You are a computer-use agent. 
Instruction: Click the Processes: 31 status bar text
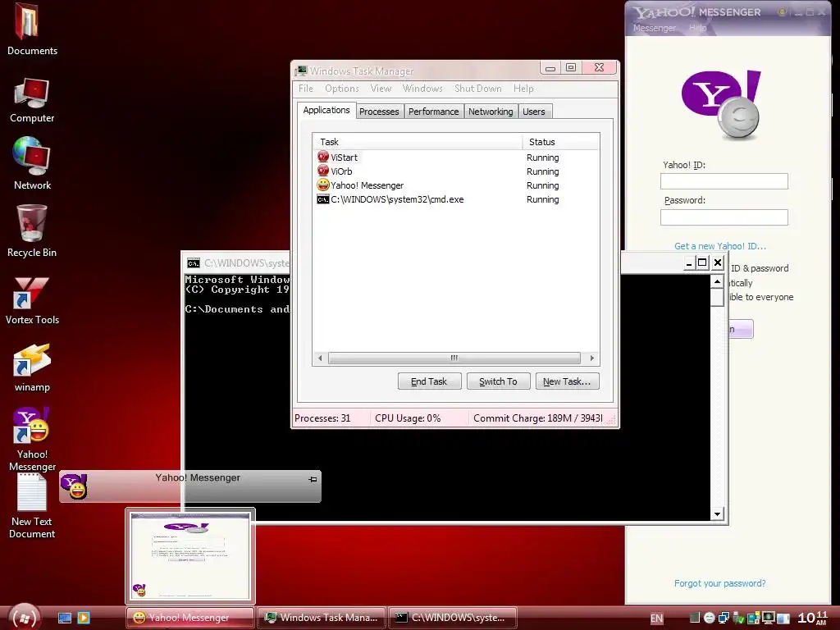322,418
